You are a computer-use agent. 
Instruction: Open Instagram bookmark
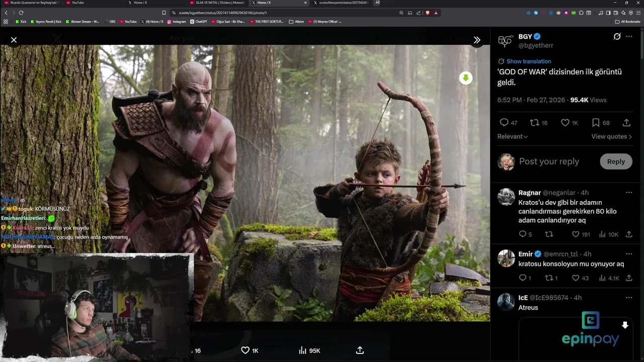(x=176, y=22)
